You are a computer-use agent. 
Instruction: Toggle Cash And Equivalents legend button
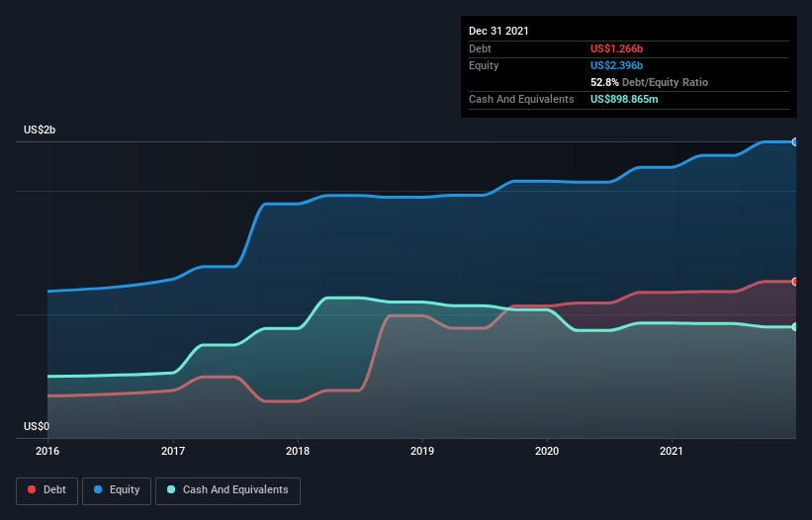[x=227, y=490]
